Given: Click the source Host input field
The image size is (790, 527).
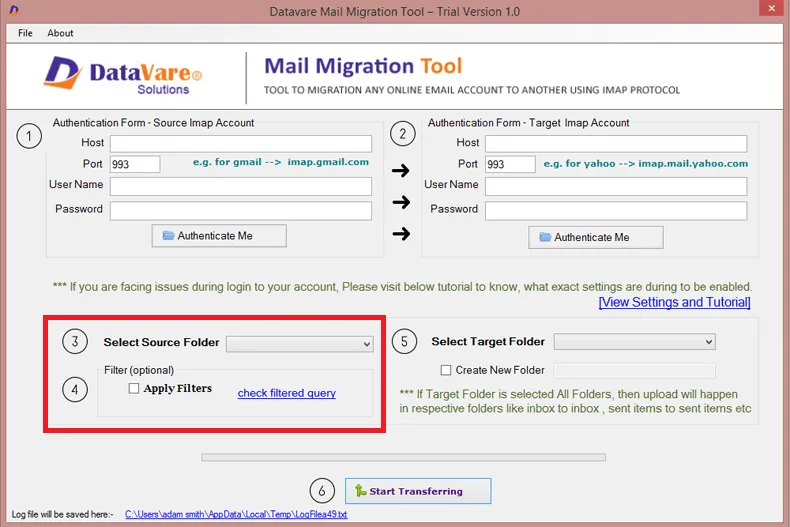Looking at the screenshot, I should 241,144.
